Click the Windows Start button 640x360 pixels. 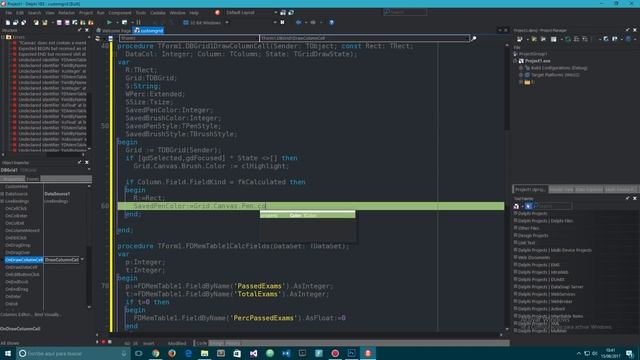pyautogui.click(x=8, y=353)
